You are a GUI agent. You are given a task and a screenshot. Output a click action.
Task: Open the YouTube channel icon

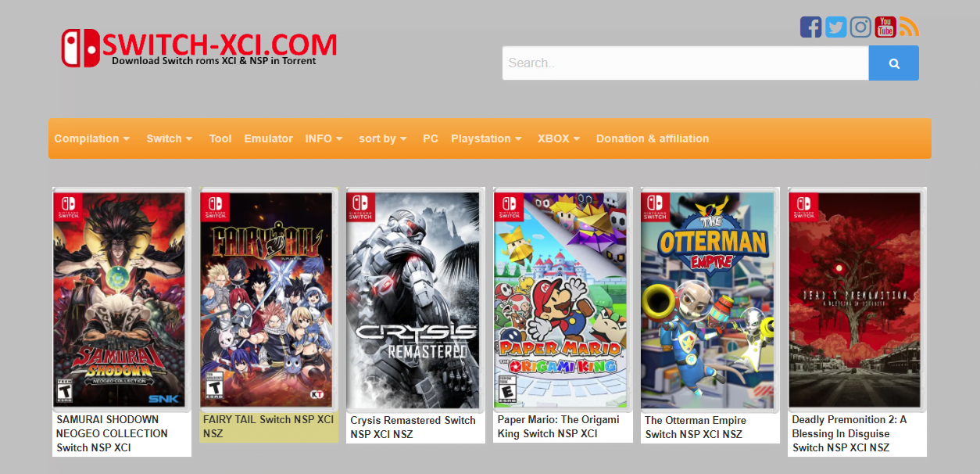[x=885, y=27]
